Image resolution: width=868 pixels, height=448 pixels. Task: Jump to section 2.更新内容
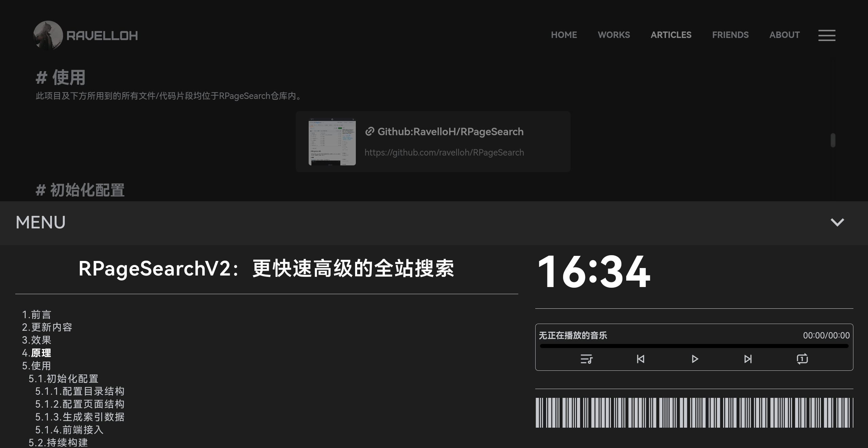coord(47,327)
